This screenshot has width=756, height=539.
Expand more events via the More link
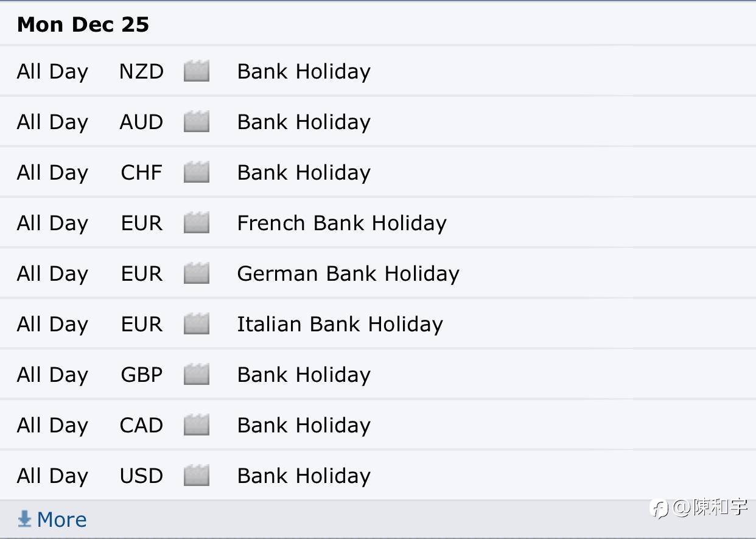(x=61, y=520)
